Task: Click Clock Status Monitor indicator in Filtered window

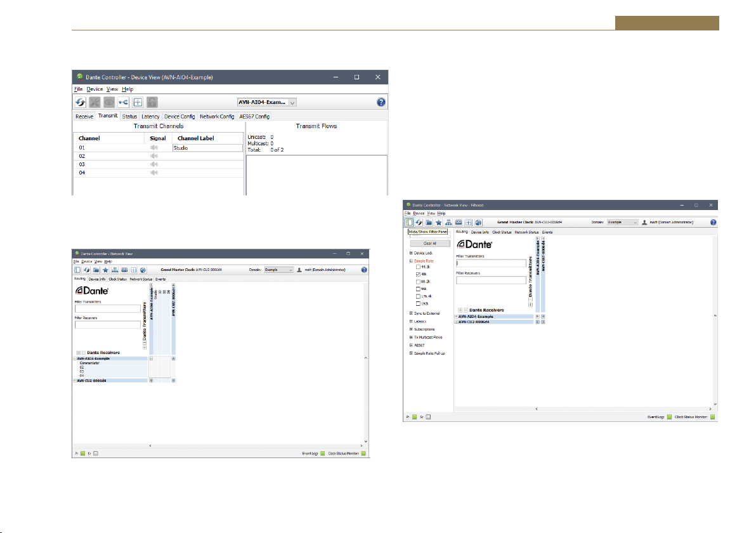Action: pyautogui.click(x=713, y=418)
